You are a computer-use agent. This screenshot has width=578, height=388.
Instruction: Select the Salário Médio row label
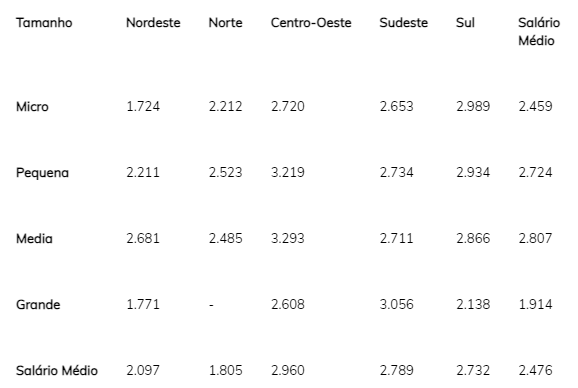click(x=57, y=371)
